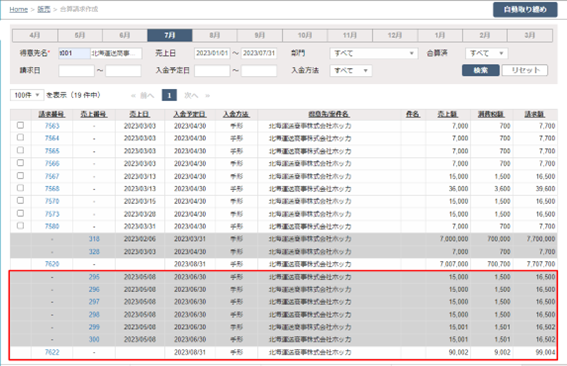Switch to the 6月 tab
567x366 pixels.
[125, 35]
